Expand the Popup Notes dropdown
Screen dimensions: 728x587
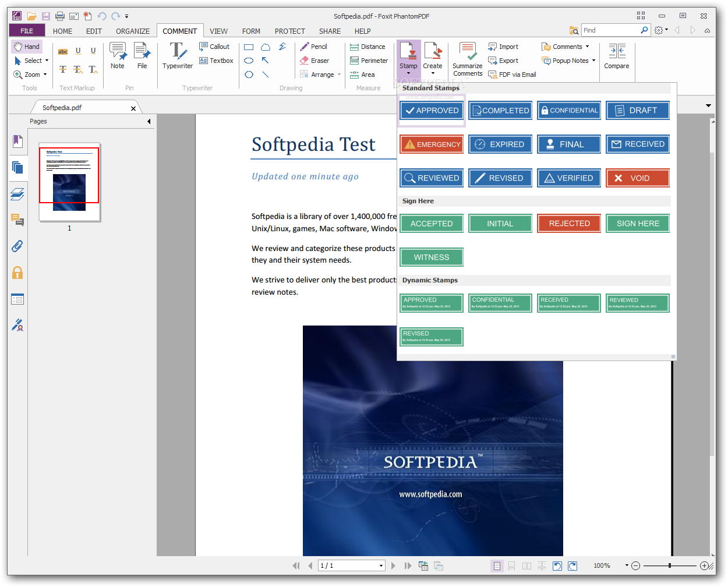593,61
